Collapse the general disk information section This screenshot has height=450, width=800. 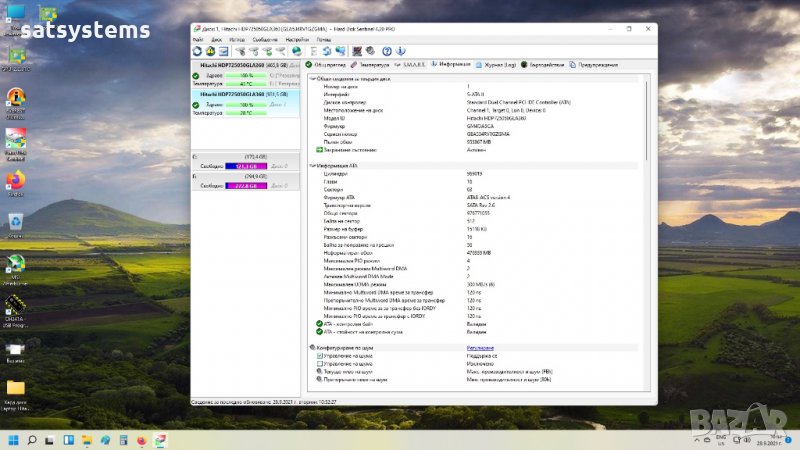tap(311, 78)
